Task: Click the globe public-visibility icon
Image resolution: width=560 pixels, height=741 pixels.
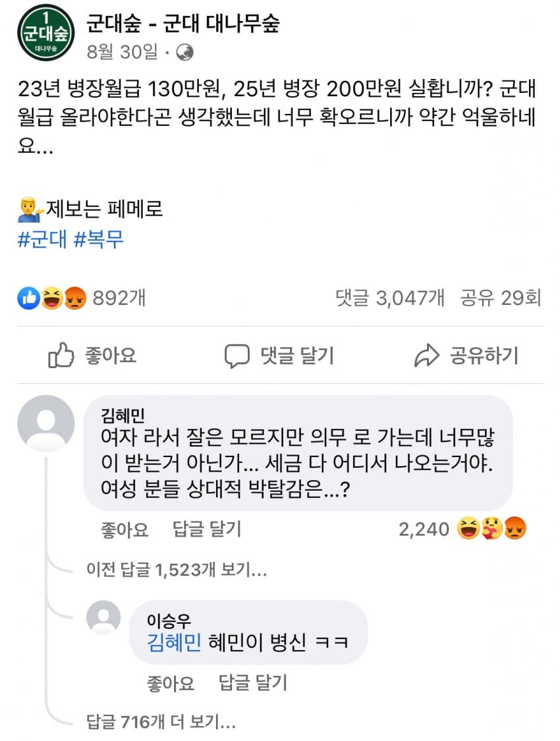Action: coord(184,53)
